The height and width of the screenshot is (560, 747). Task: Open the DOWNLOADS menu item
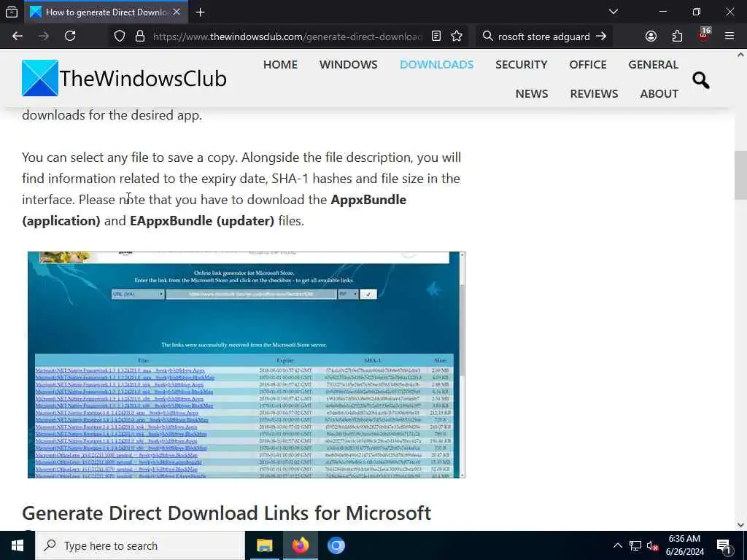pos(436,65)
